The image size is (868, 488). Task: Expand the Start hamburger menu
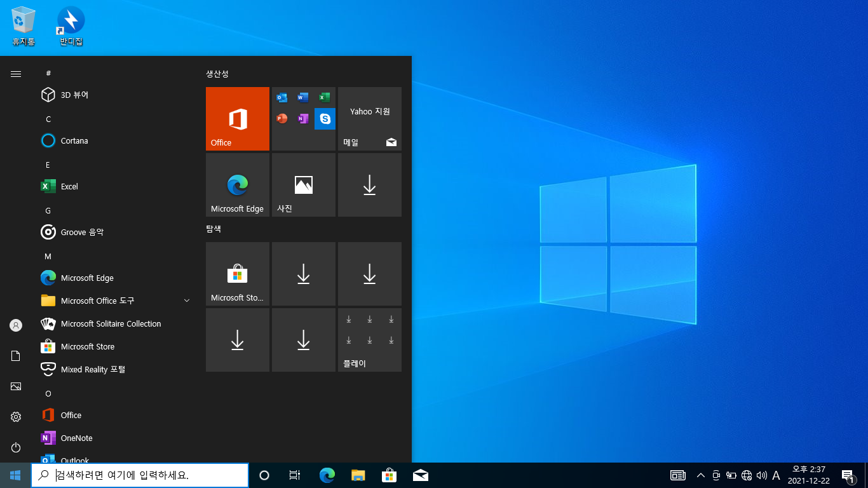[16, 74]
